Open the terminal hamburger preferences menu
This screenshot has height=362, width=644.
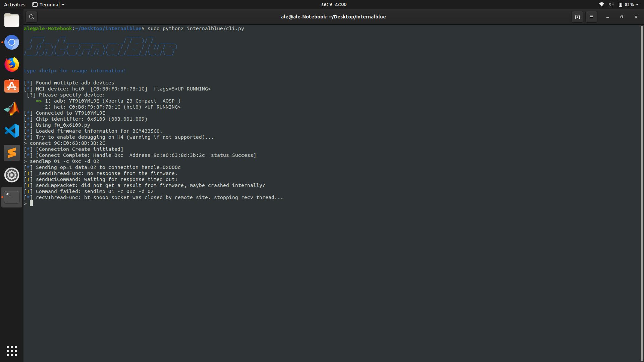tap(591, 16)
